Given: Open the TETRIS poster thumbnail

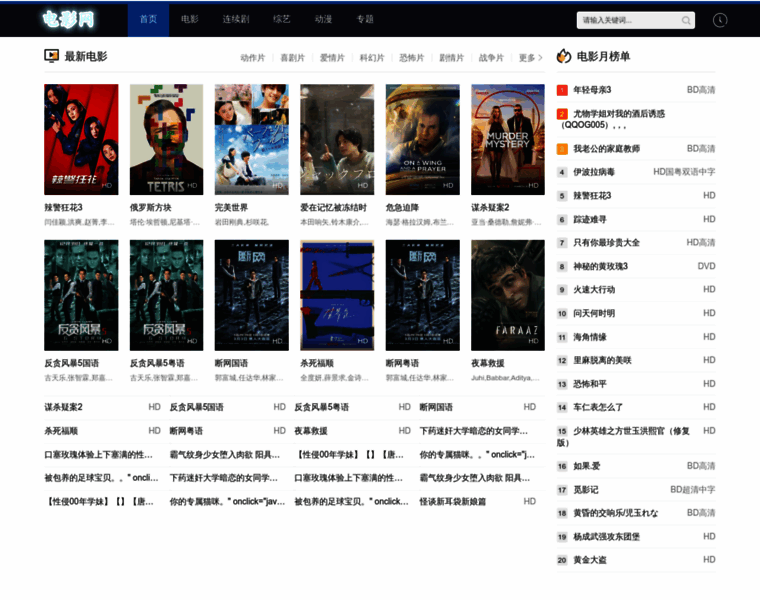Looking at the screenshot, I should (x=166, y=140).
